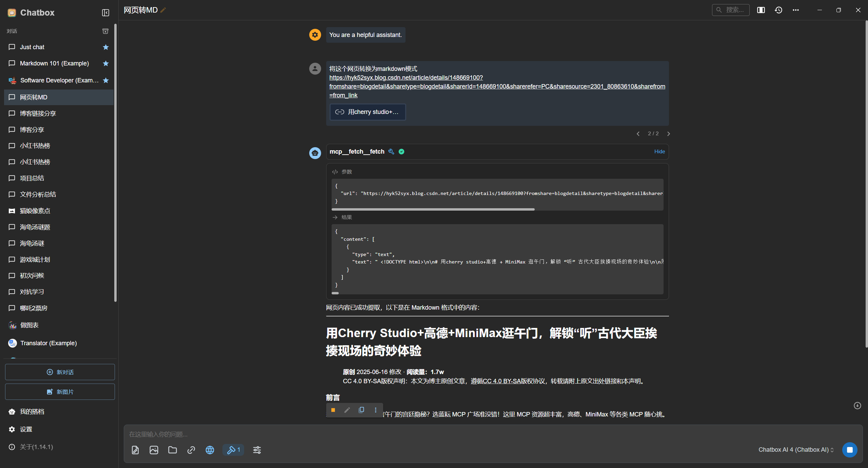Copy the message with copy icon
The image size is (868, 468).
(361, 410)
